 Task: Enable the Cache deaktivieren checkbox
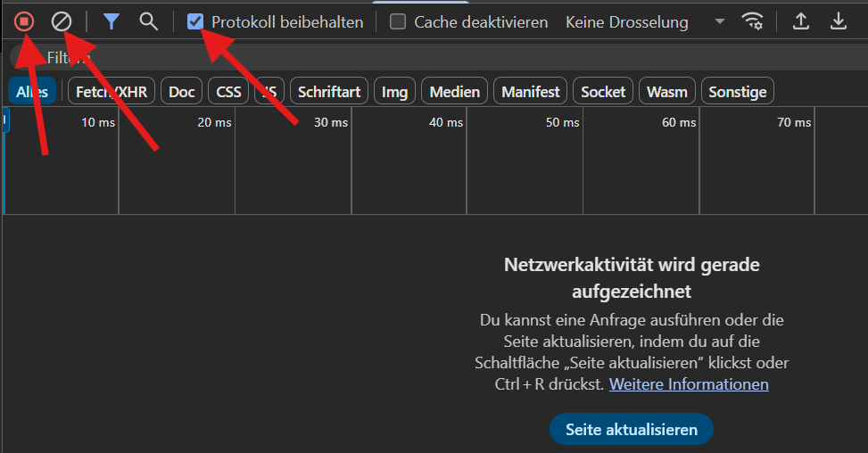[398, 21]
